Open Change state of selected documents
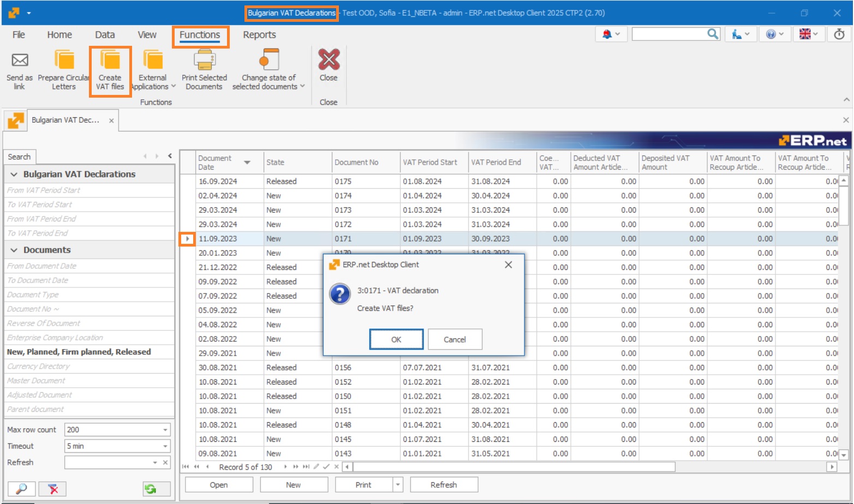Screen dimensions: 854x504 pyautogui.click(x=268, y=70)
